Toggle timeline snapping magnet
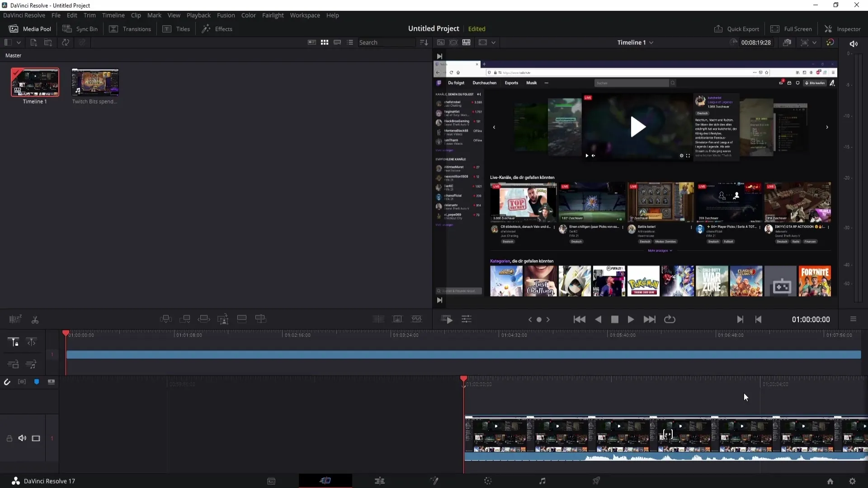The image size is (868, 488). (7, 382)
